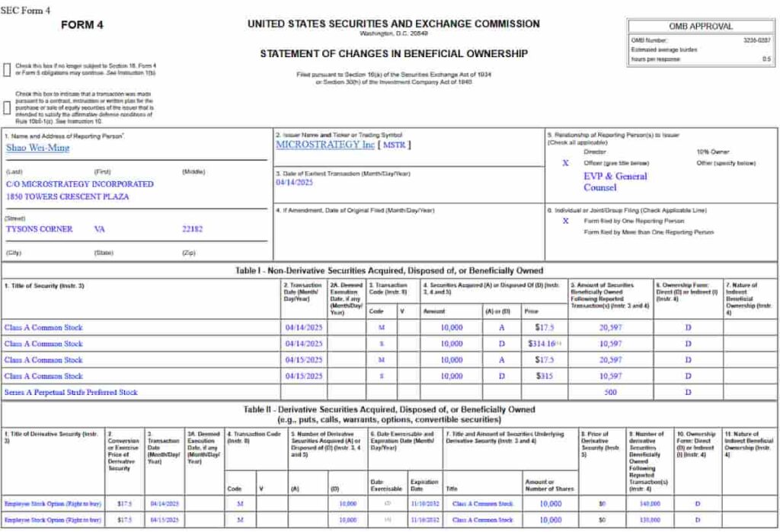
Task: Click the Table II derivative securities header
Action: [x=390, y=409]
